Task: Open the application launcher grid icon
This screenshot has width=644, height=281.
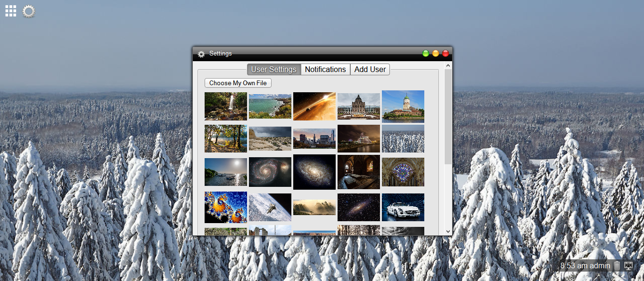Action: tap(10, 10)
